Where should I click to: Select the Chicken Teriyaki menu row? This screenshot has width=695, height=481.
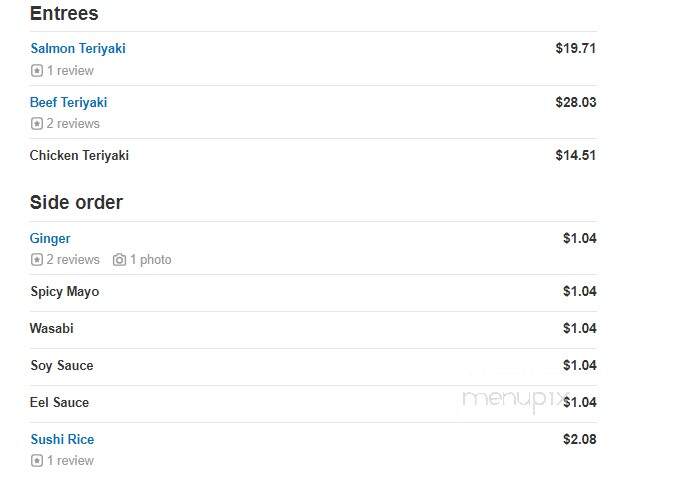pyautogui.click(x=313, y=156)
